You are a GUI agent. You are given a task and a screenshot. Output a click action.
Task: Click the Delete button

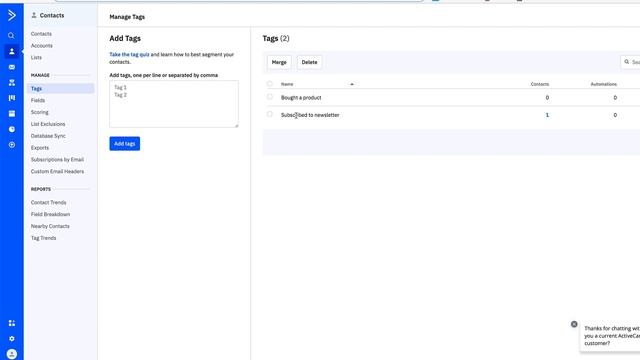click(x=309, y=62)
